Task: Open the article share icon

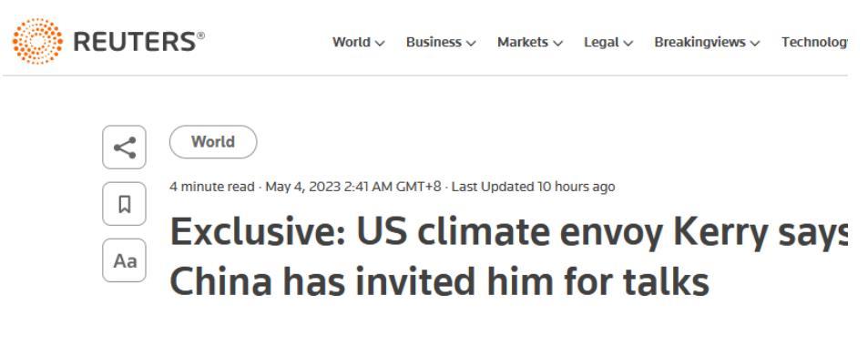Action: click(125, 148)
